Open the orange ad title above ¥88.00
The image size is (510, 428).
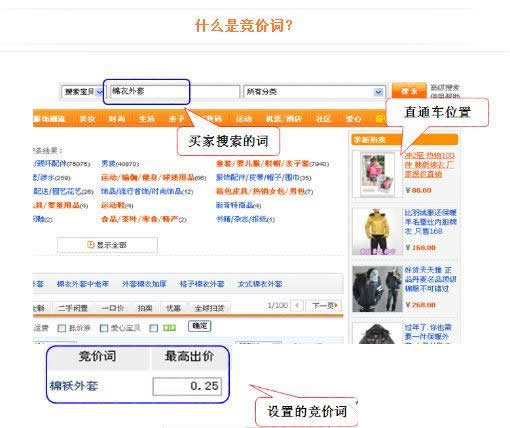tap(430, 165)
